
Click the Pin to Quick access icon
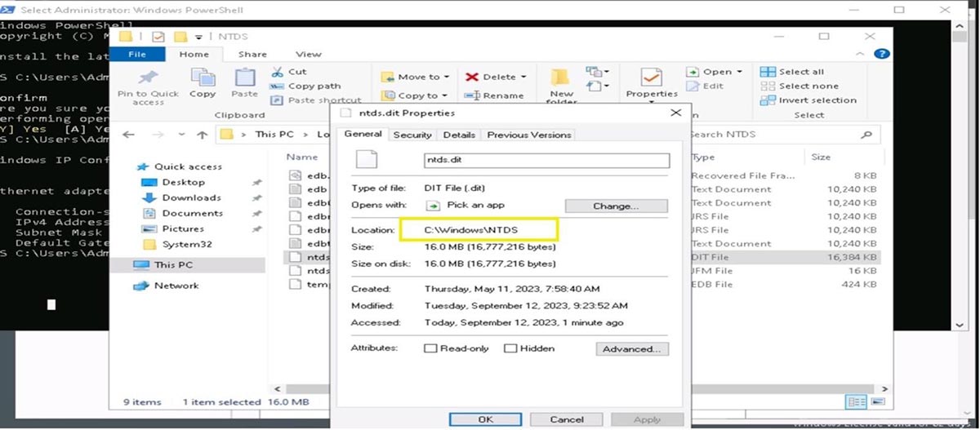pyautogui.click(x=148, y=78)
